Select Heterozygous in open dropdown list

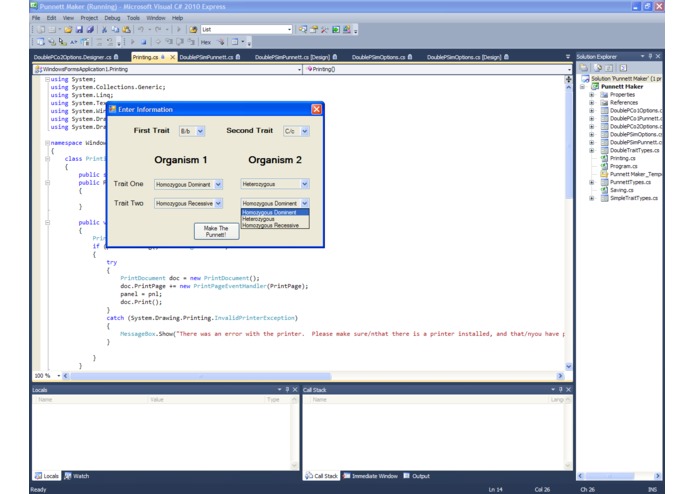[x=274, y=219]
